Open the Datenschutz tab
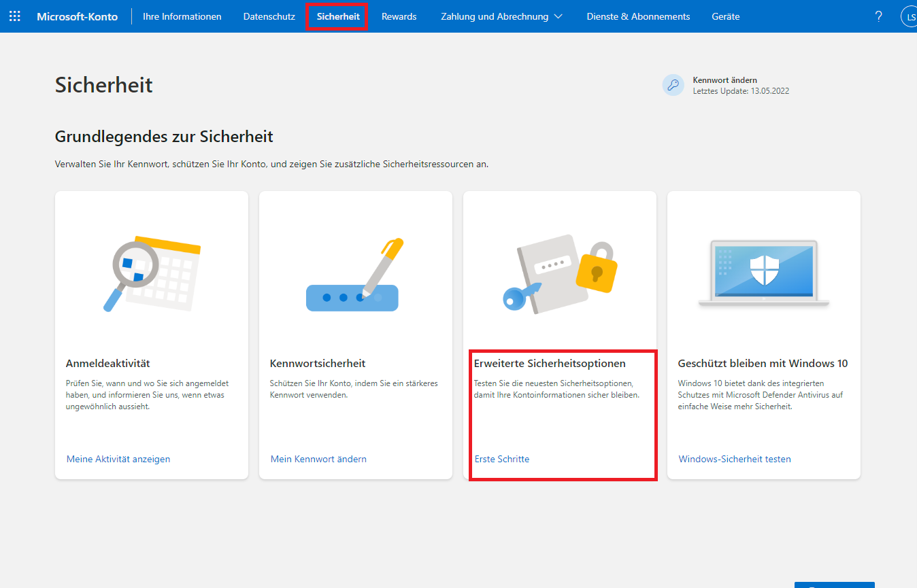Viewport: 917px width, 588px height. point(269,16)
